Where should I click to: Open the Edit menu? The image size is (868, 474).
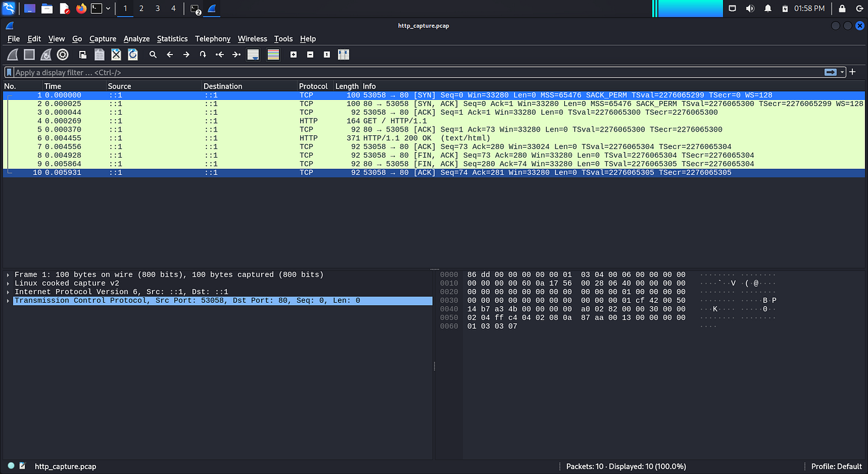click(x=34, y=38)
